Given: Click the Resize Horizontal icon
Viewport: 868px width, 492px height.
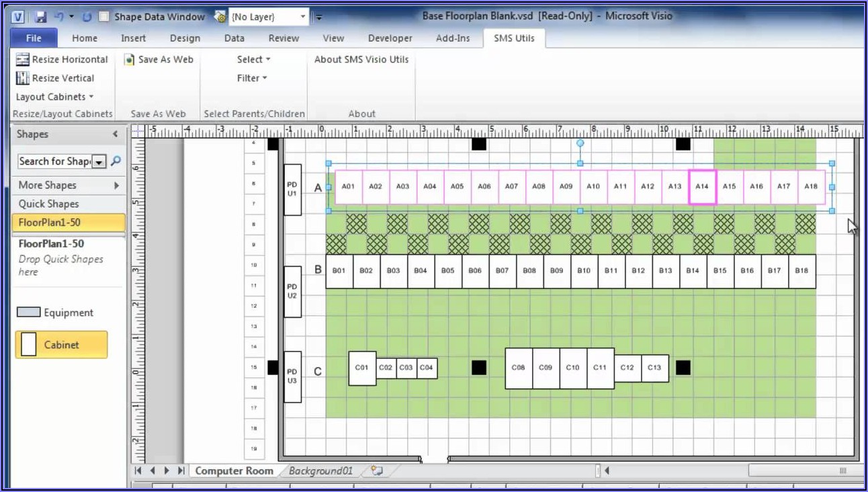Looking at the screenshot, I should (x=23, y=60).
